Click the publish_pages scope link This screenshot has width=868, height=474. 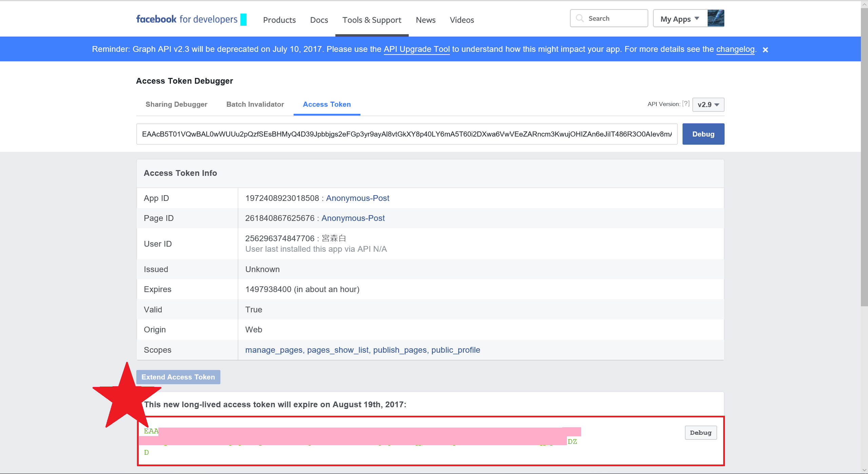(x=400, y=350)
